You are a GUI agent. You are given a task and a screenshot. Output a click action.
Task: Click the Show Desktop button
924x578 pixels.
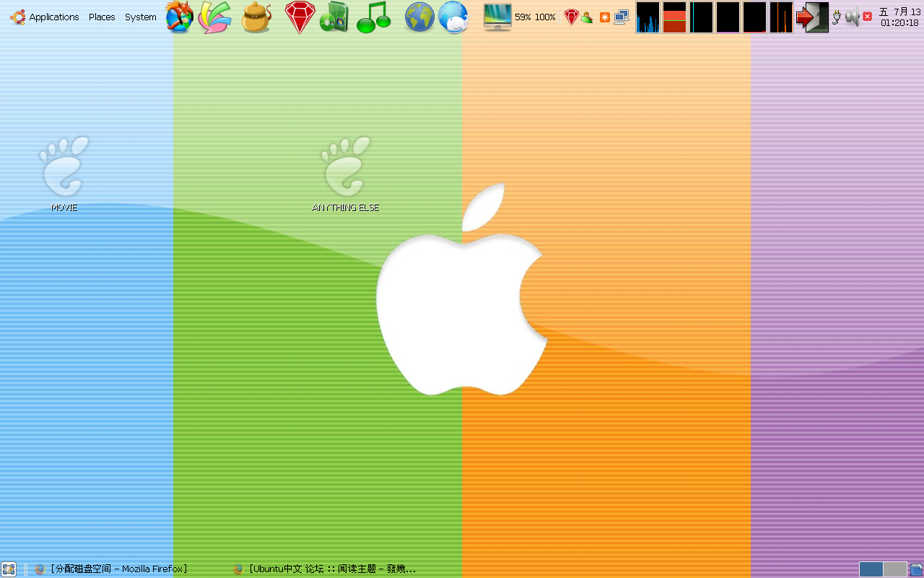point(9,569)
